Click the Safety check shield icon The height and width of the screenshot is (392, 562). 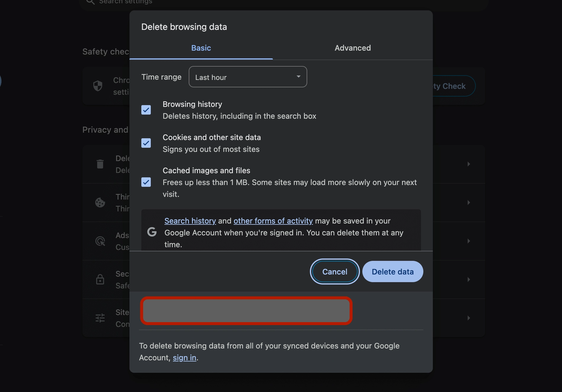point(98,86)
